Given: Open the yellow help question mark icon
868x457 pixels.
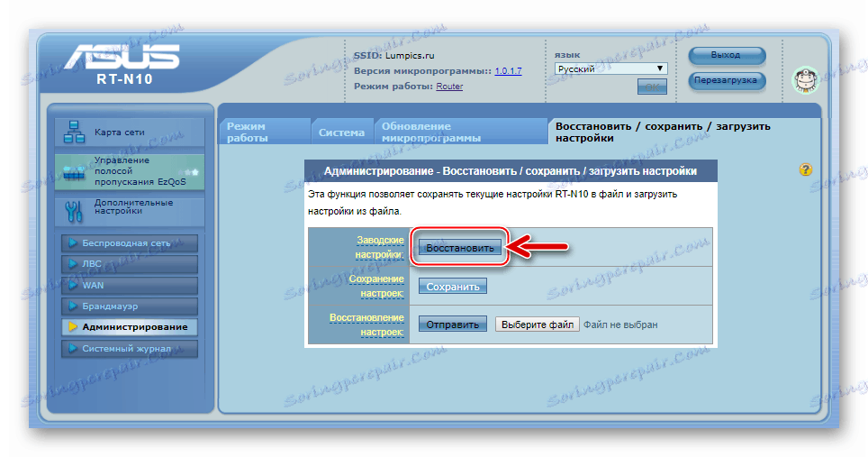Looking at the screenshot, I should (806, 169).
